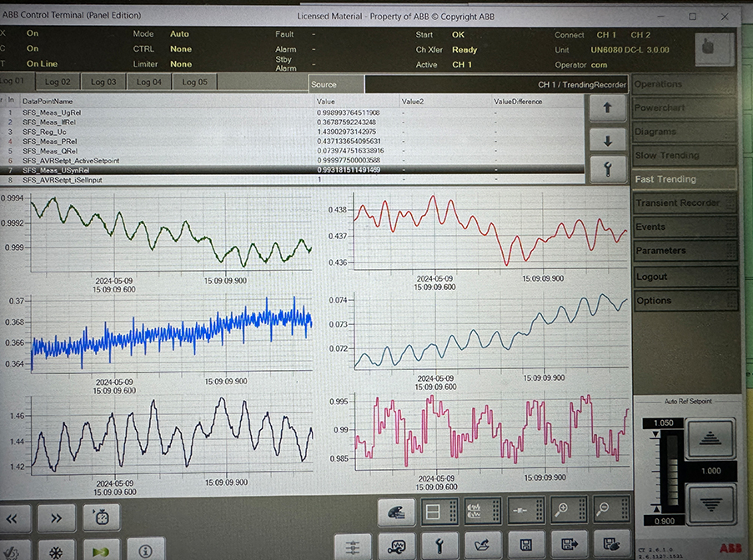The image size is (753, 560).
Task: Click the wrench icon in bottom toolbar
Action: pyautogui.click(x=439, y=547)
